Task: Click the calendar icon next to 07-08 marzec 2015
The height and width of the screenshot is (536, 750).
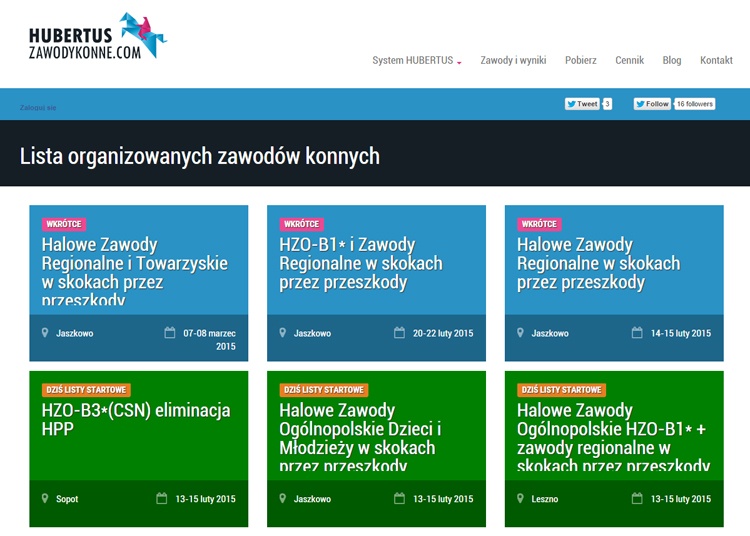Action: click(170, 333)
